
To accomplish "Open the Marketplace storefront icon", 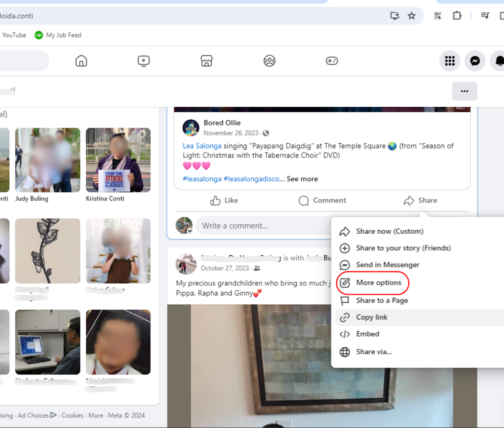I will point(206,61).
